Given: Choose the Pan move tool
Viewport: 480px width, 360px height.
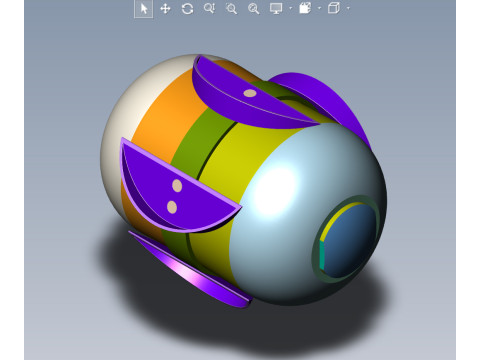Looking at the screenshot, I should click(x=165, y=9).
